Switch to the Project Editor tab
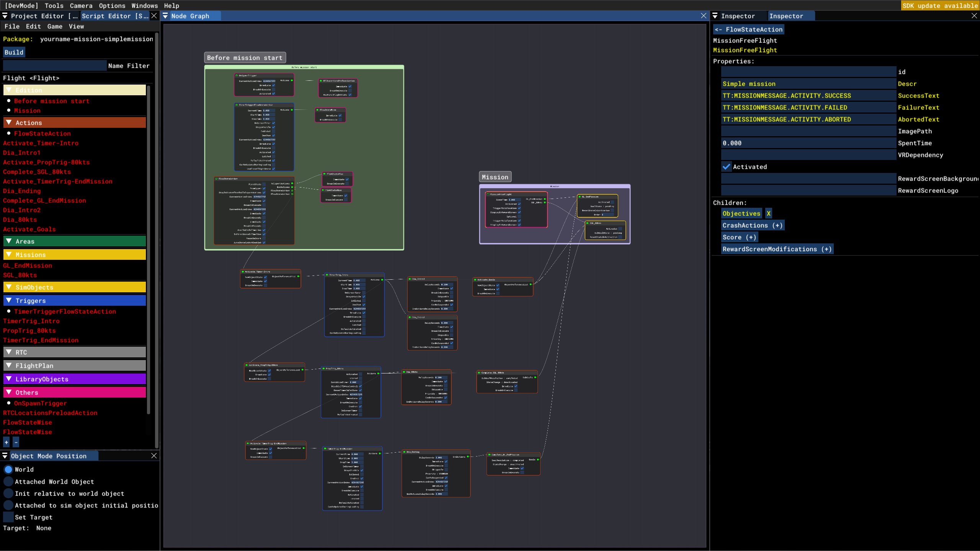Image resolution: width=980 pixels, height=551 pixels. point(44,16)
